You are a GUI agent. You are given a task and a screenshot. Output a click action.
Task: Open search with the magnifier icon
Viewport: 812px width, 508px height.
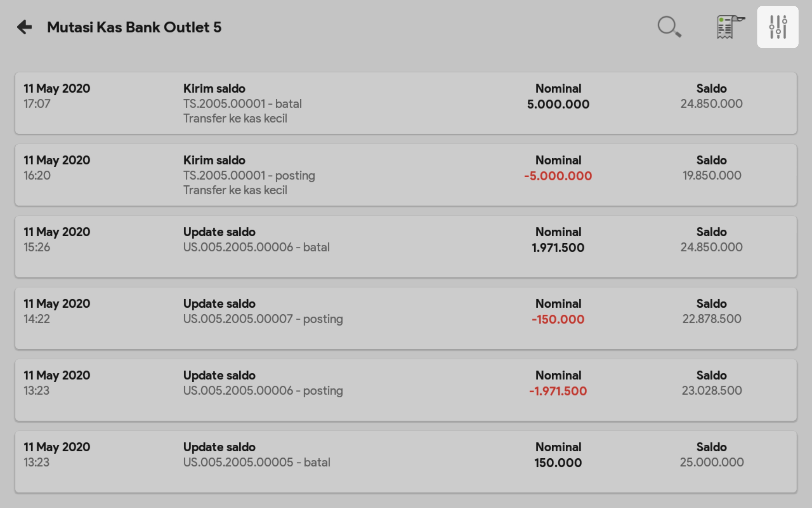[669, 27]
